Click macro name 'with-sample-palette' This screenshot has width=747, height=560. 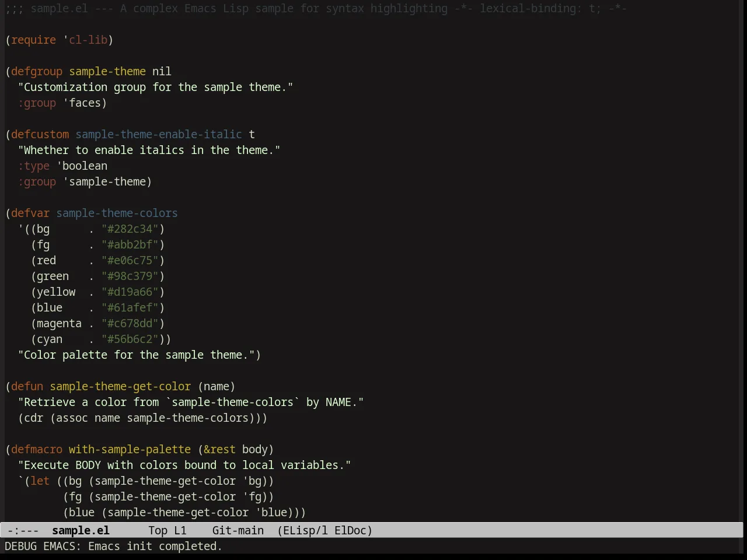[x=130, y=449]
